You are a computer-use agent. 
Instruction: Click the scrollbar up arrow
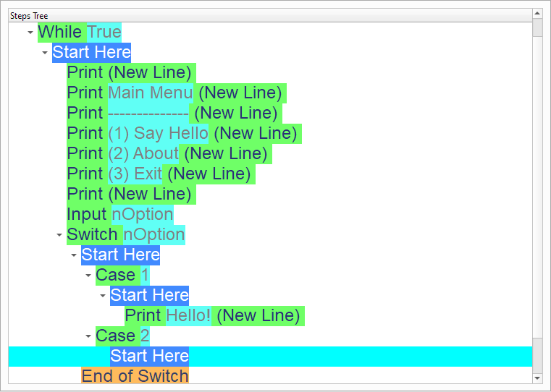tap(537, 14)
